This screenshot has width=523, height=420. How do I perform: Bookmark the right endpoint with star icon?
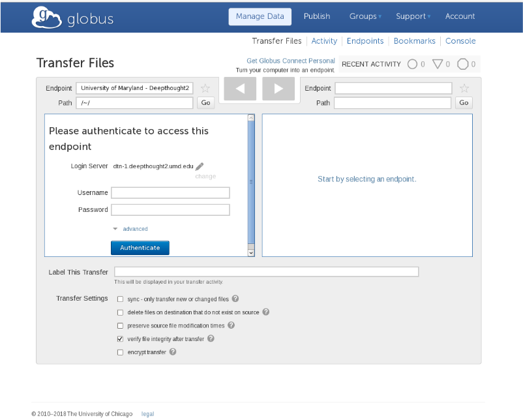tap(464, 89)
